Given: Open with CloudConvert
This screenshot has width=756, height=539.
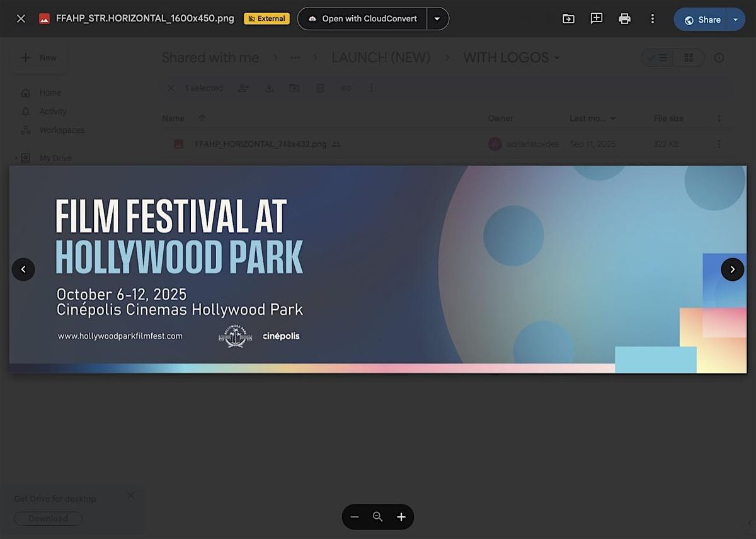Looking at the screenshot, I should [x=362, y=19].
